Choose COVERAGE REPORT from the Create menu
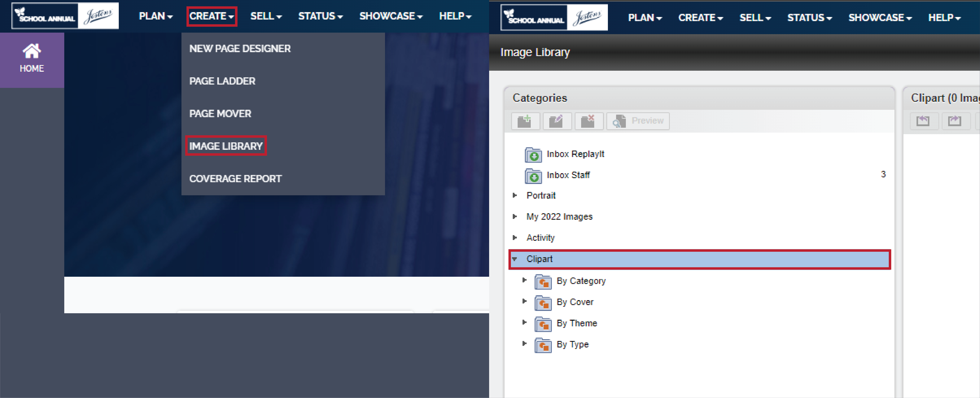The image size is (980, 398). click(236, 179)
